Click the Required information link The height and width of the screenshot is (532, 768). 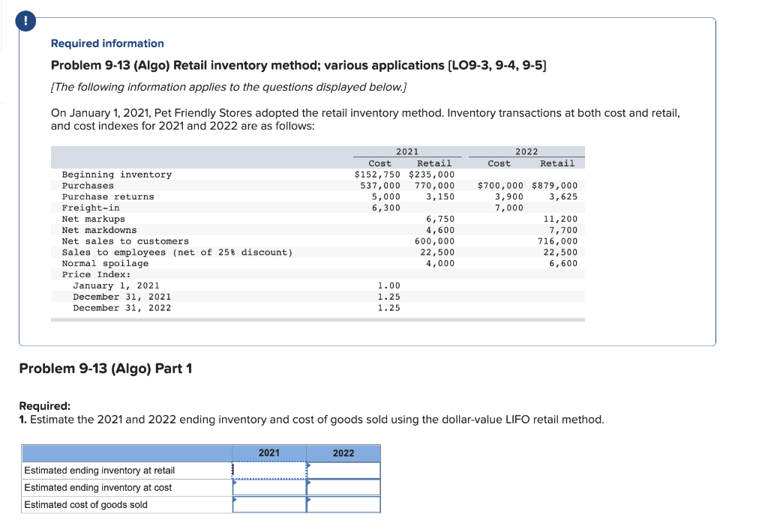click(107, 43)
